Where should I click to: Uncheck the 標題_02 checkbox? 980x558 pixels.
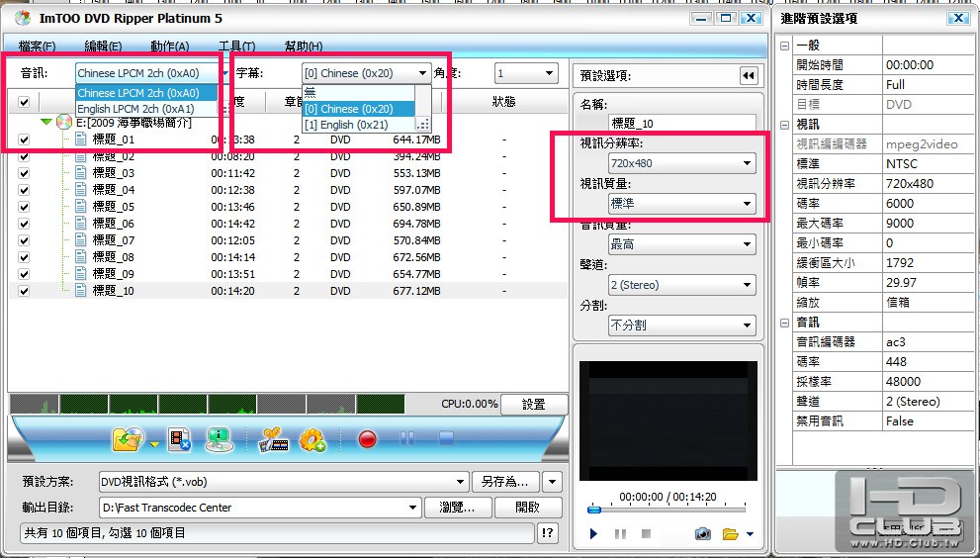point(24,156)
